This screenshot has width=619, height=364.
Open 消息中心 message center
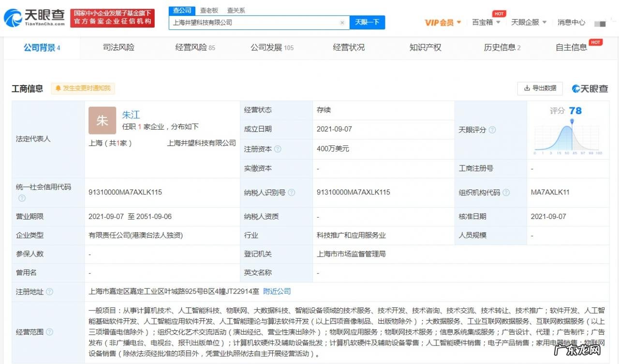(x=571, y=22)
